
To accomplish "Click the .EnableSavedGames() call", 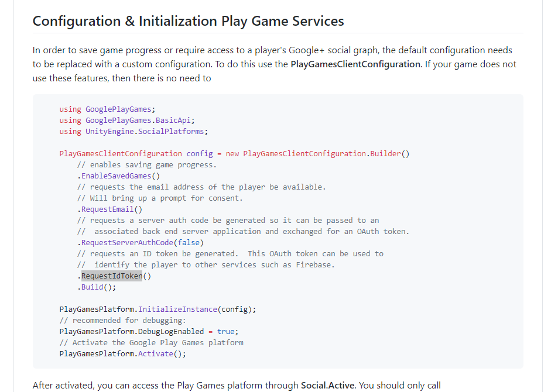I will (118, 176).
